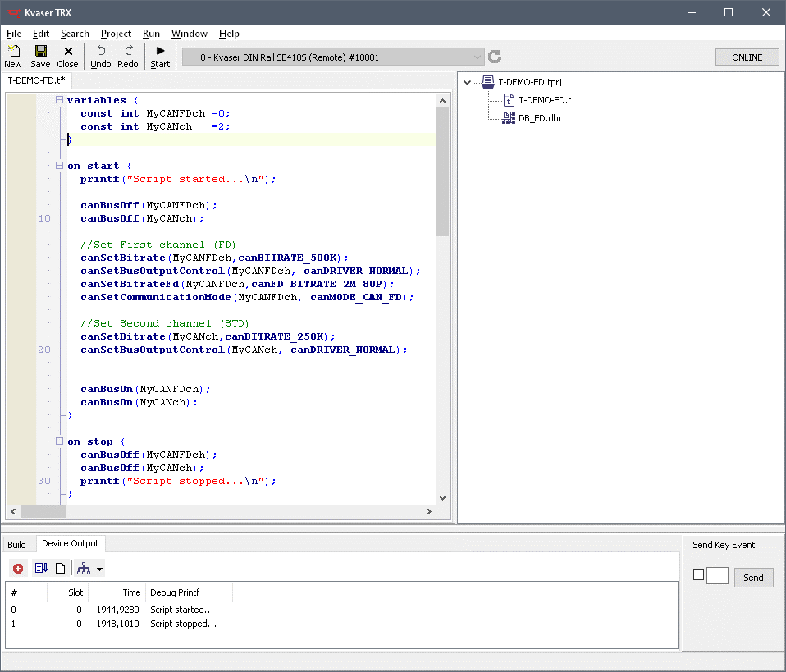This screenshot has width=786, height=672.
Task: Select the T-DEMO-FD.t* editor tab
Action: (36, 80)
